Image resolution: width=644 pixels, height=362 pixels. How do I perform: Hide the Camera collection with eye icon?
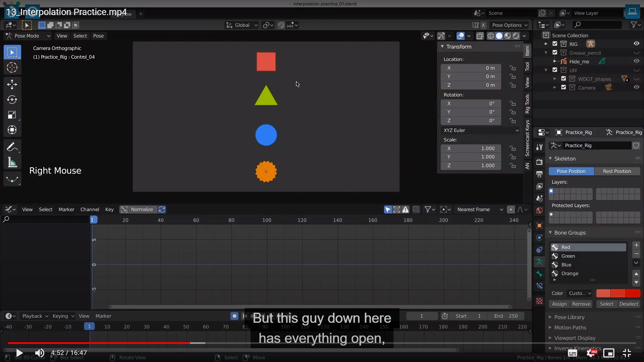pyautogui.click(x=636, y=87)
